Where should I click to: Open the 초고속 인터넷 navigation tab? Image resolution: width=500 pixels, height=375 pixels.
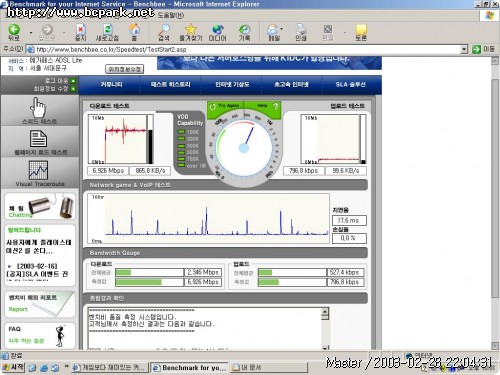[291, 85]
